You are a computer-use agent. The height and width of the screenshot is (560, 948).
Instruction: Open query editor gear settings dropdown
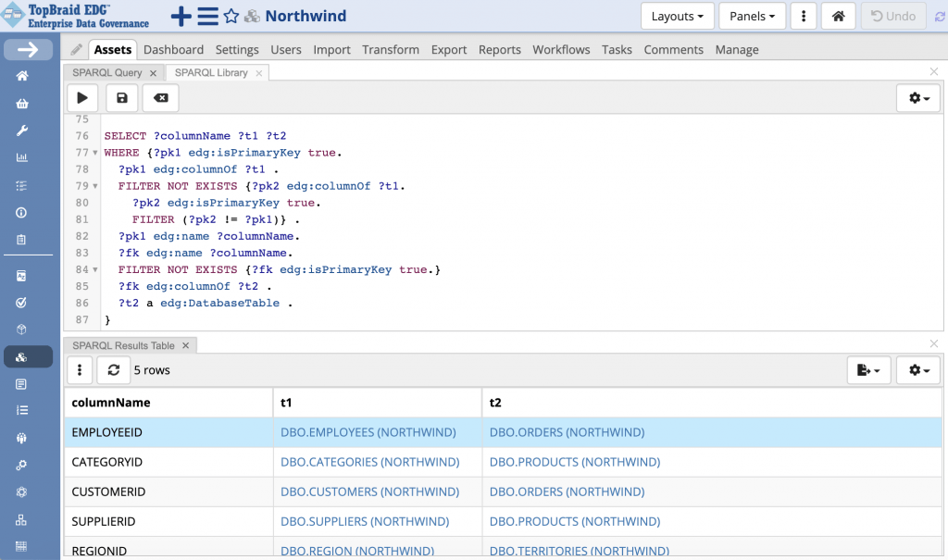point(918,98)
